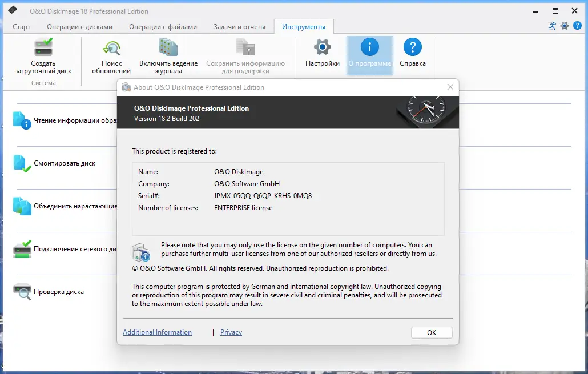Image resolution: width=588 pixels, height=374 pixels.
Task: Open Операции с файлами tab
Action: (x=163, y=27)
